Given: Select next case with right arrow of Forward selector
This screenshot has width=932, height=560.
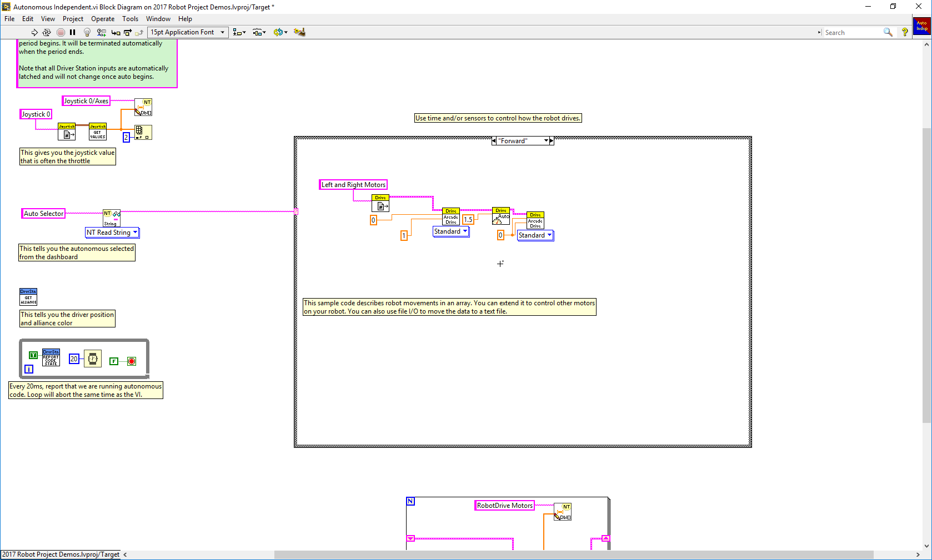Looking at the screenshot, I should coord(552,141).
